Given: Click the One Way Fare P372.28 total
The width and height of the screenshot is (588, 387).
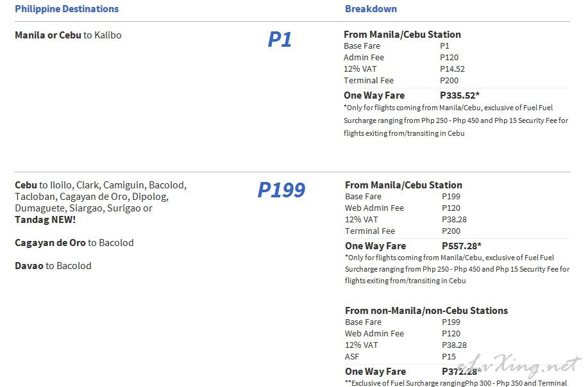Looking at the screenshot, I should [x=413, y=372].
